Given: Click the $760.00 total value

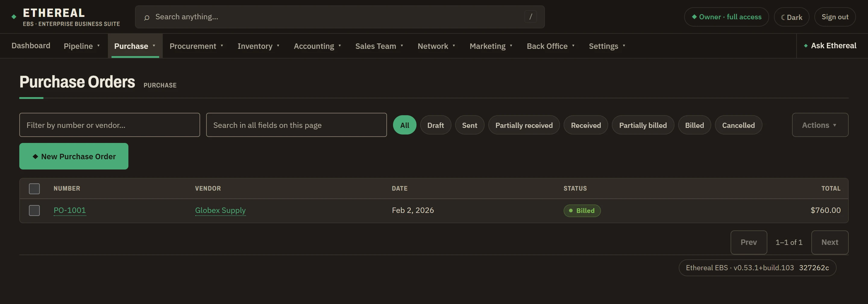Looking at the screenshot, I should point(825,210).
